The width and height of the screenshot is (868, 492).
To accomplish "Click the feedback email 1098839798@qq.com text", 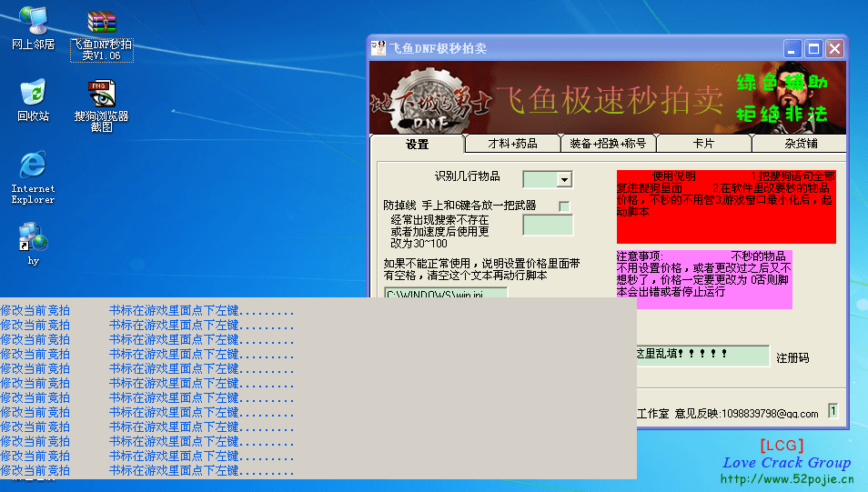I will tap(770, 414).
